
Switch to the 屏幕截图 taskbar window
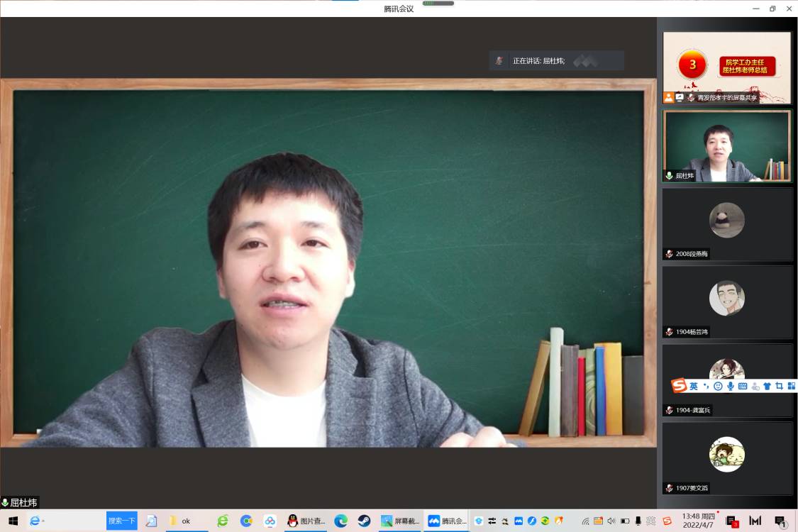tap(400, 521)
